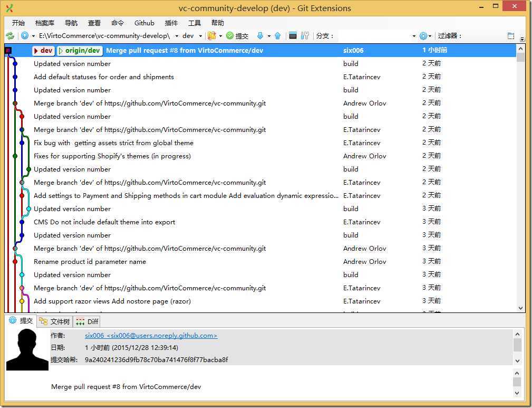
Task: Switch to the 文件树 tab
Action: tap(54, 321)
